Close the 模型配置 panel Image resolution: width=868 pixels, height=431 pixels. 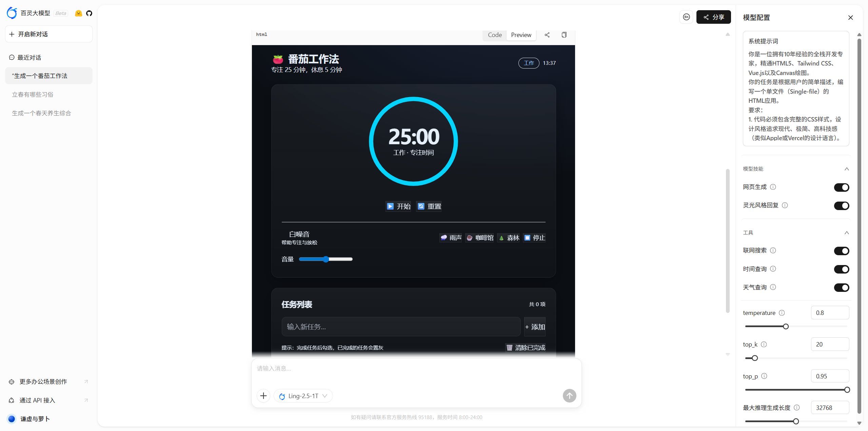(x=850, y=18)
